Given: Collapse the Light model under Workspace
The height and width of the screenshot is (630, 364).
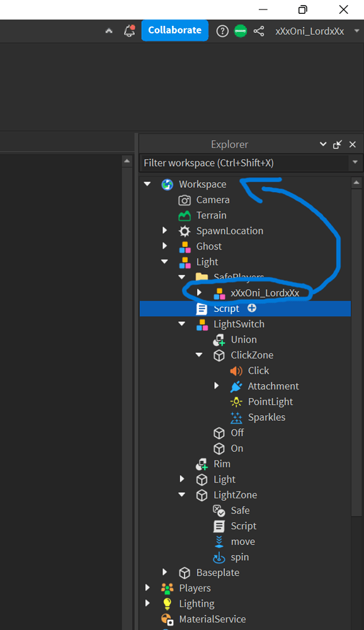Looking at the screenshot, I should click(164, 261).
